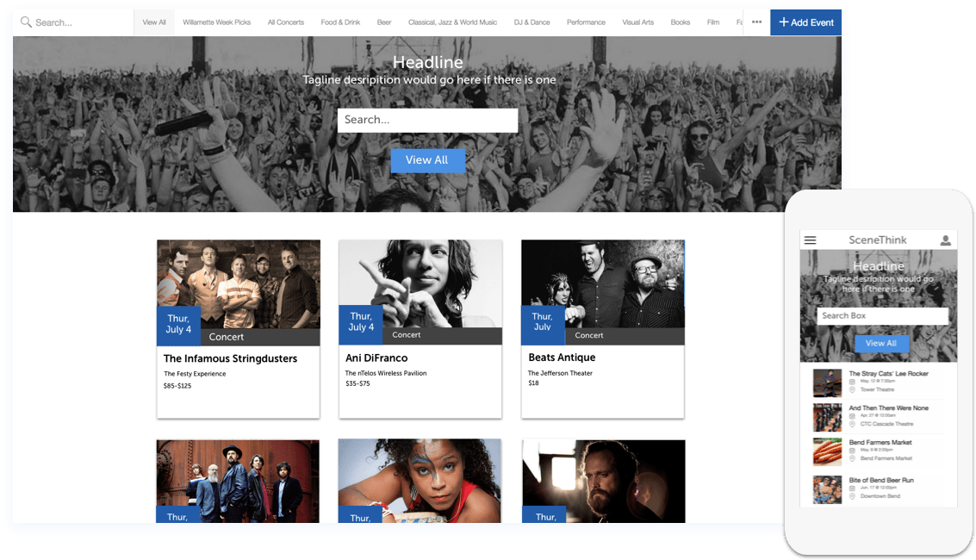Viewport: 976px width, 560px height.
Task: Click the plus Add Event button
Action: pyautogui.click(x=805, y=22)
